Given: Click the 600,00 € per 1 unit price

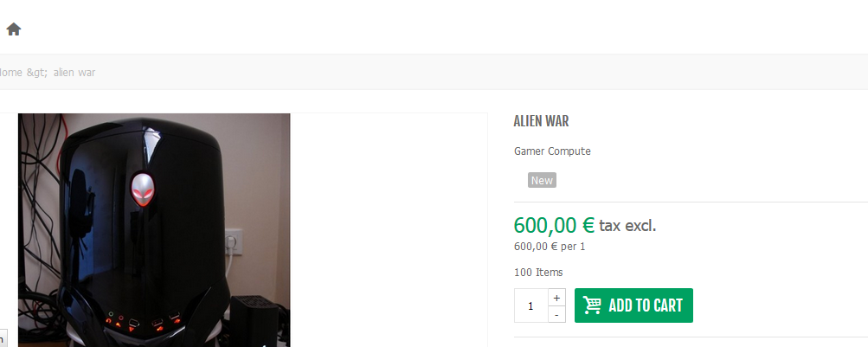Looking at the screenshot, I should click(x=550, y=247).
